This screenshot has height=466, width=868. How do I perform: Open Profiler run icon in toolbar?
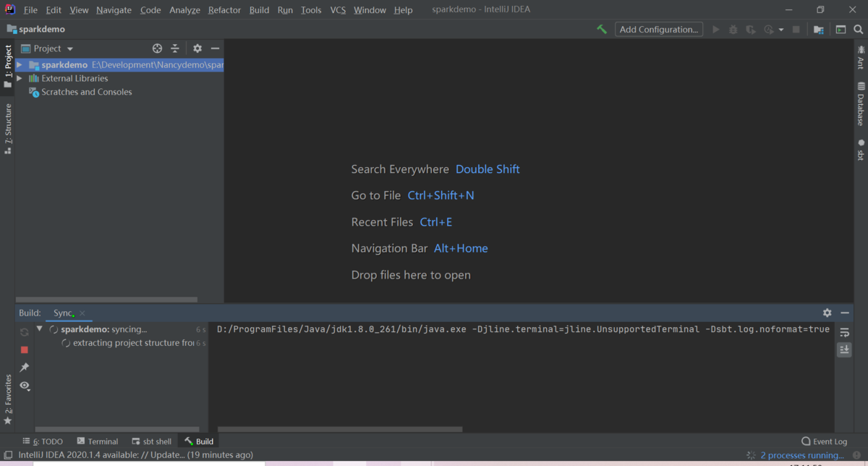pos(768,30)
